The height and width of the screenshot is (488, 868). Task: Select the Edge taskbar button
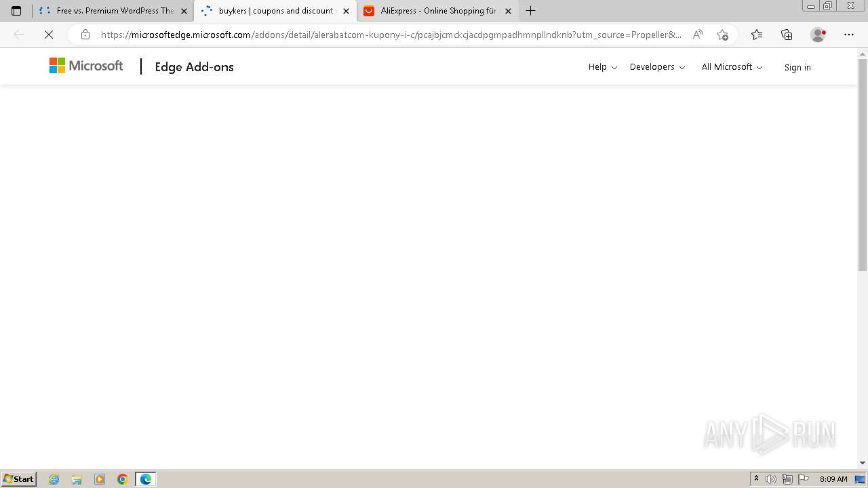click(x=146, y=479)
